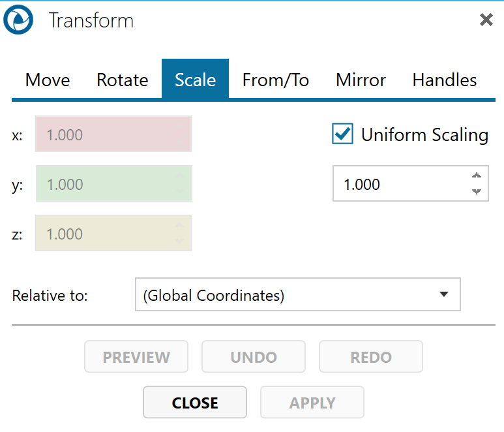This screenshot has height=432, width=504.
Task: Click the Transform dialog logo icon
Action: (18, 20)
